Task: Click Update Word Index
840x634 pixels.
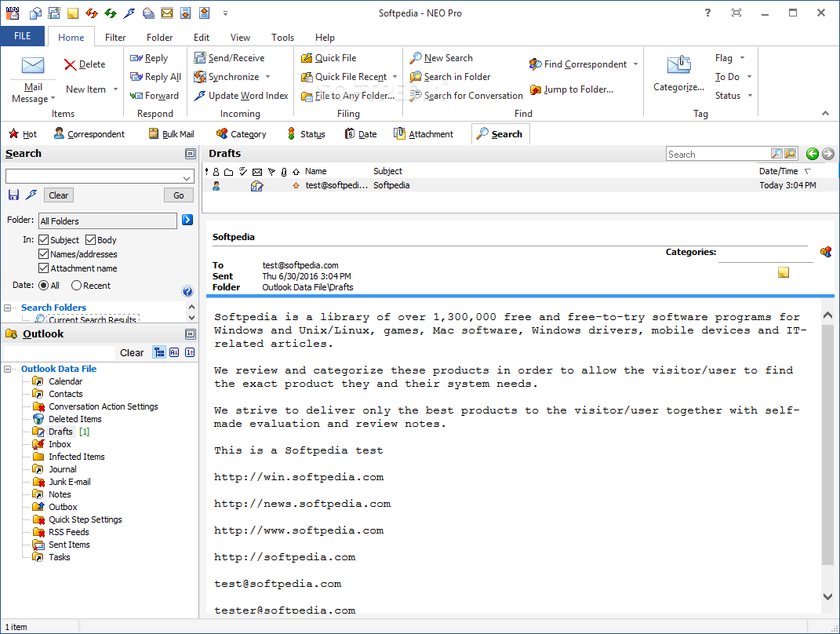Action: (241, 96)
